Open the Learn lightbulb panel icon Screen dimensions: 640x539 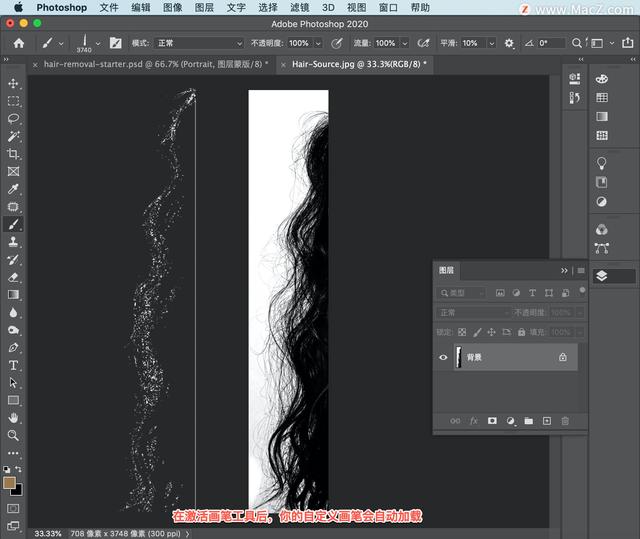point(602,163)
